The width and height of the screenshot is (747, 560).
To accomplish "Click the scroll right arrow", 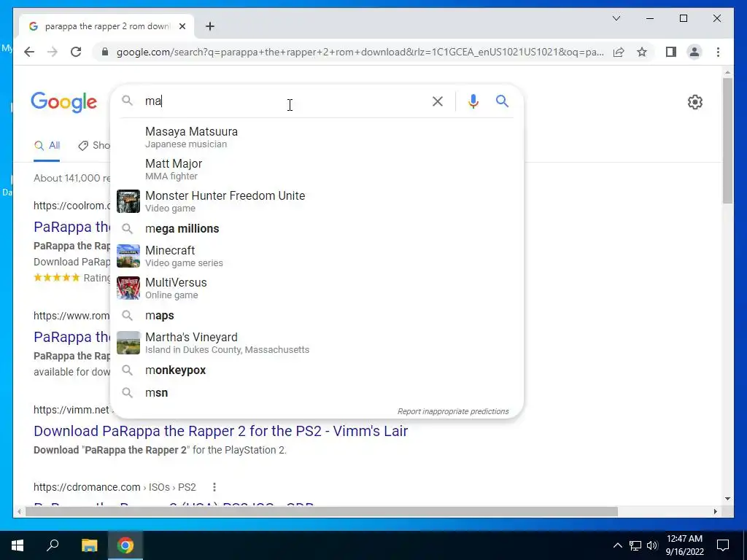I will click(x=715, y=511).
